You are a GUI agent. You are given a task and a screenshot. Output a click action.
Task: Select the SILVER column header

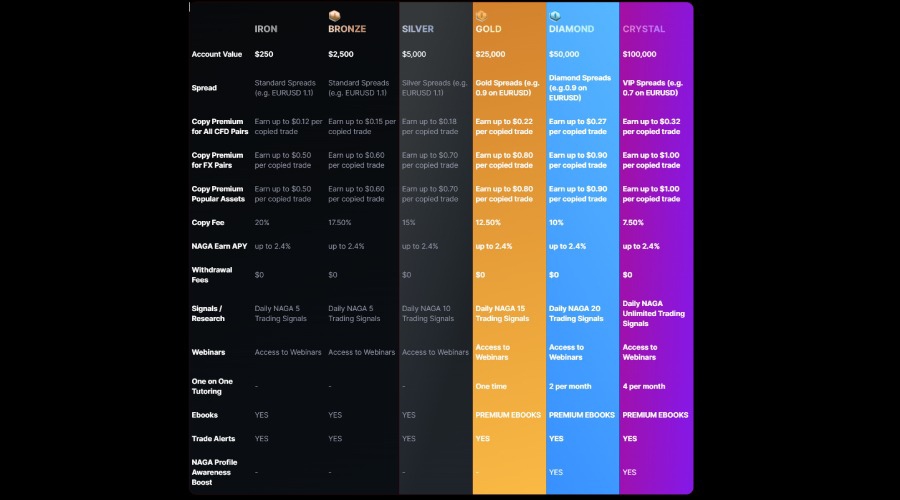pyautogui.click(x=417, y=29)
